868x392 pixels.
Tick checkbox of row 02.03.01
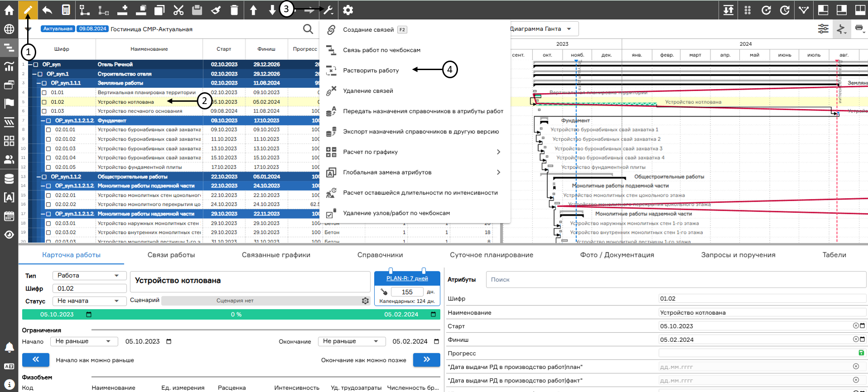tap(49, 223)
